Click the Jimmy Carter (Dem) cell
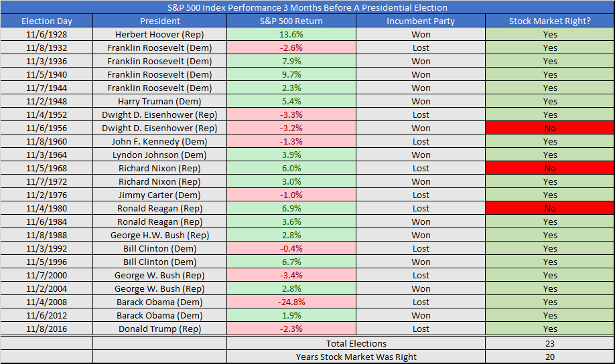This screenshot has height=364, width=615. point(159,195)
